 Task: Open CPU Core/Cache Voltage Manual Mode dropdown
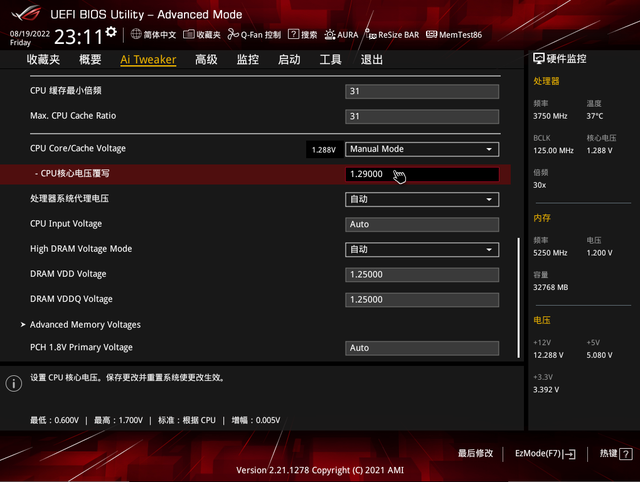[x=422, y=149]
